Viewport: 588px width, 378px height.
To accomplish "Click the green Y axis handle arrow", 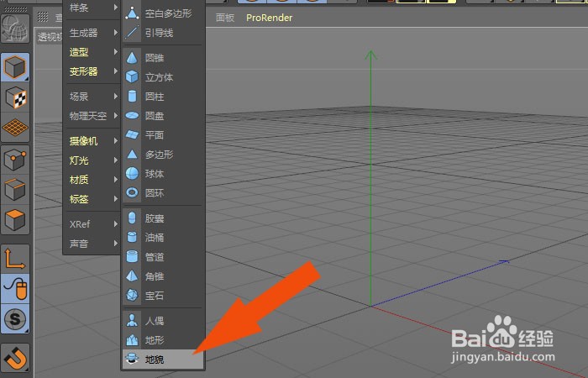I will tap(370, 56).
